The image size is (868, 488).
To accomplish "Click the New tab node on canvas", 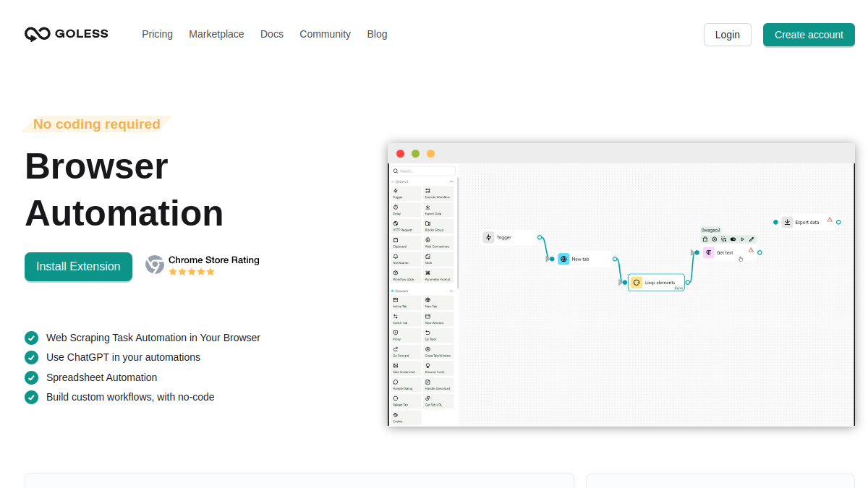I will 584,259.
